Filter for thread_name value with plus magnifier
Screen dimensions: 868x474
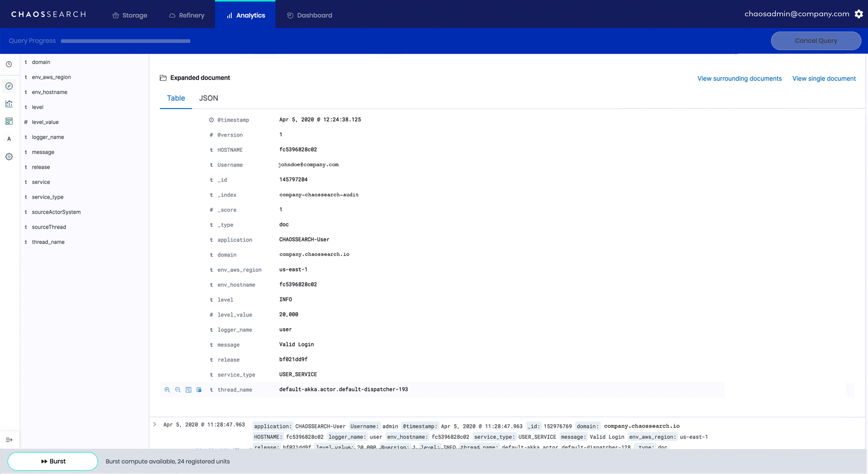click(167, 390)
